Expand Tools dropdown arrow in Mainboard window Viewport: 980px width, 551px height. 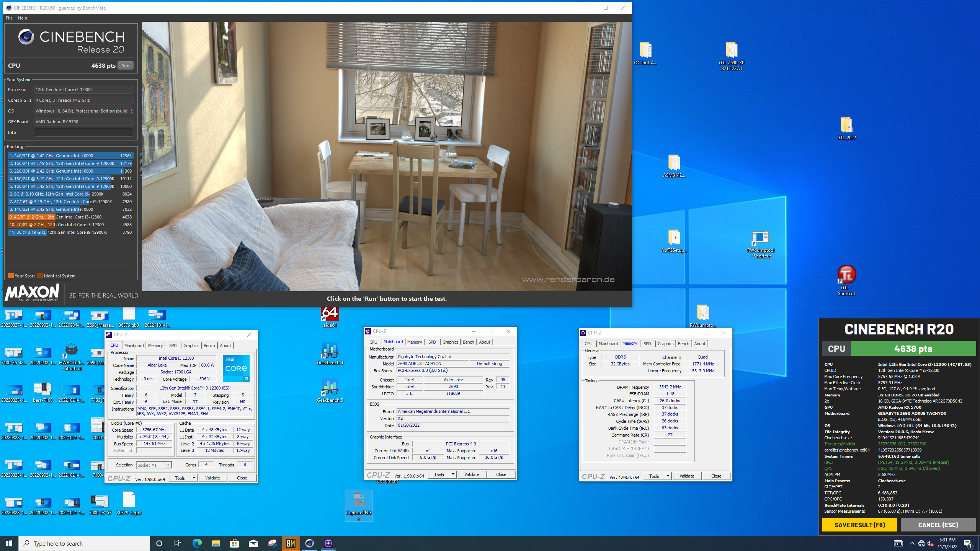click(453, 474)
